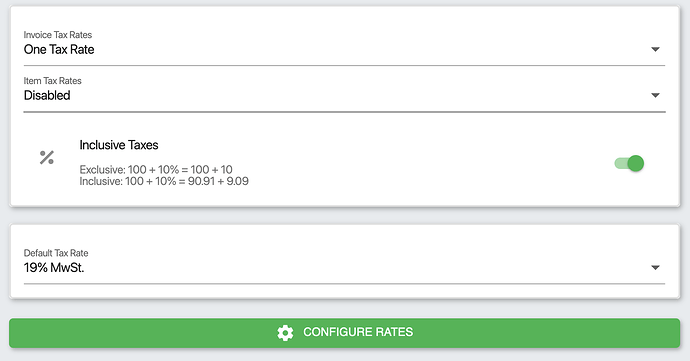Click the Configure Rates button
The image size is (690, 361).
click(345, 333)
